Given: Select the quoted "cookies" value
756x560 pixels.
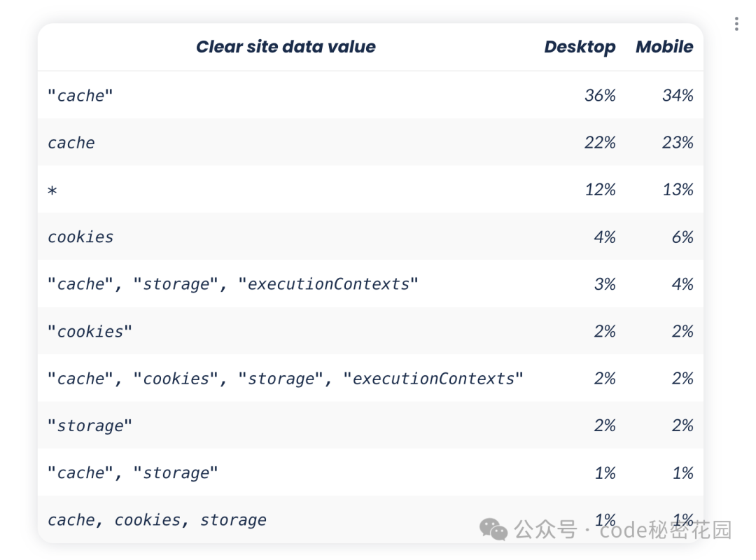Looking at the screenshot, I should tap(90, 332).
